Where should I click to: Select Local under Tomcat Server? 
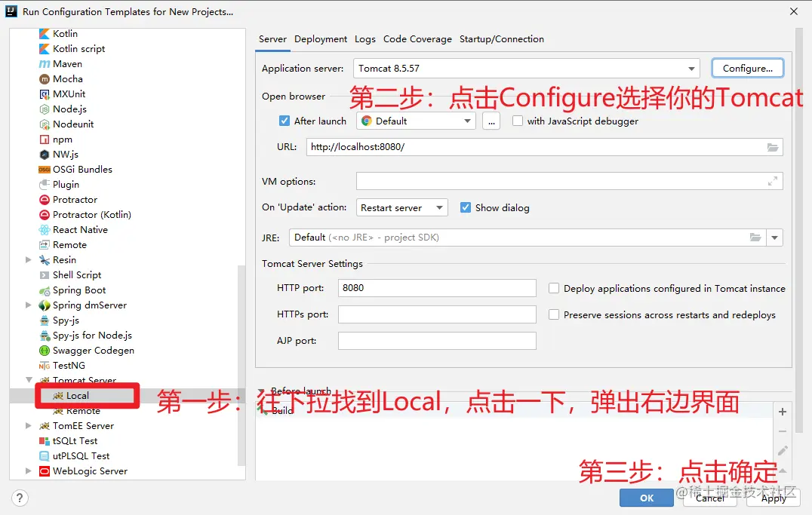coord(77,396)
